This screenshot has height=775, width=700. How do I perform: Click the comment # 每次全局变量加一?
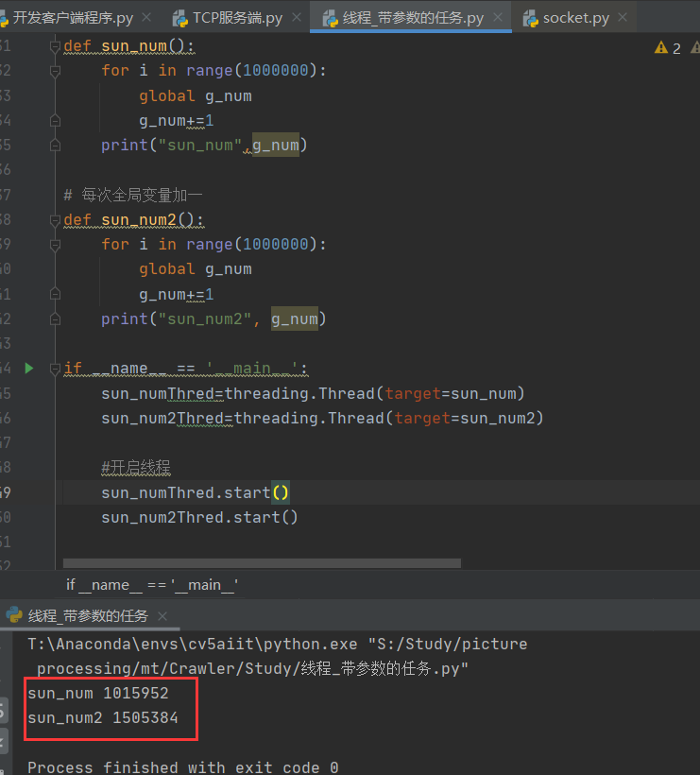point(133,196)
